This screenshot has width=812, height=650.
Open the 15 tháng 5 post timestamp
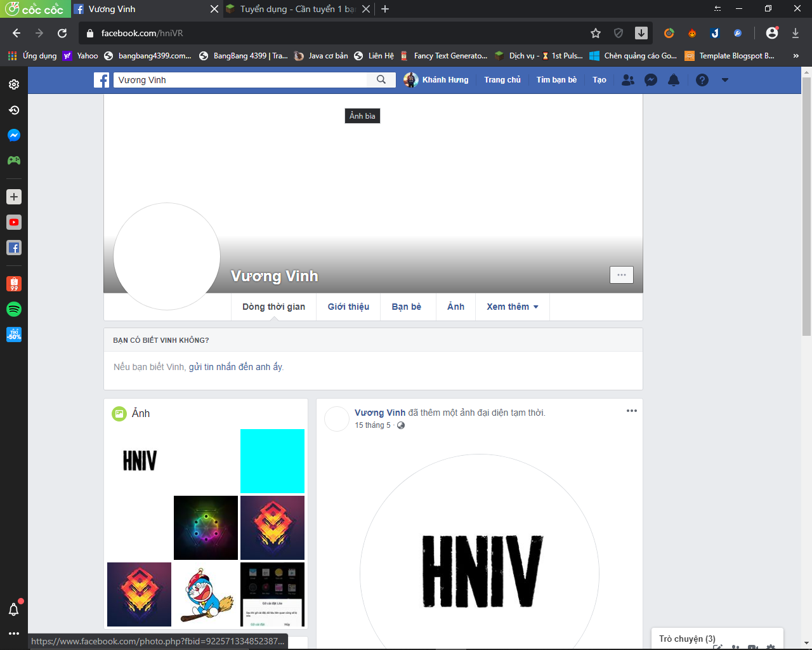pos(373,425)
